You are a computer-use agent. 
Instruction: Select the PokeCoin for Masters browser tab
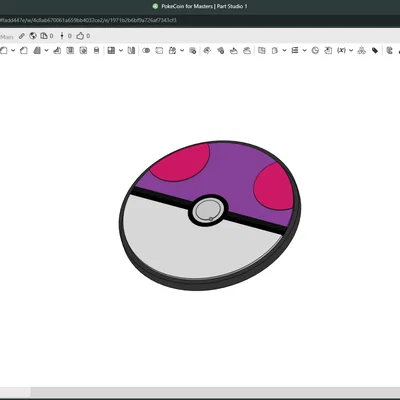coord(200,6)
